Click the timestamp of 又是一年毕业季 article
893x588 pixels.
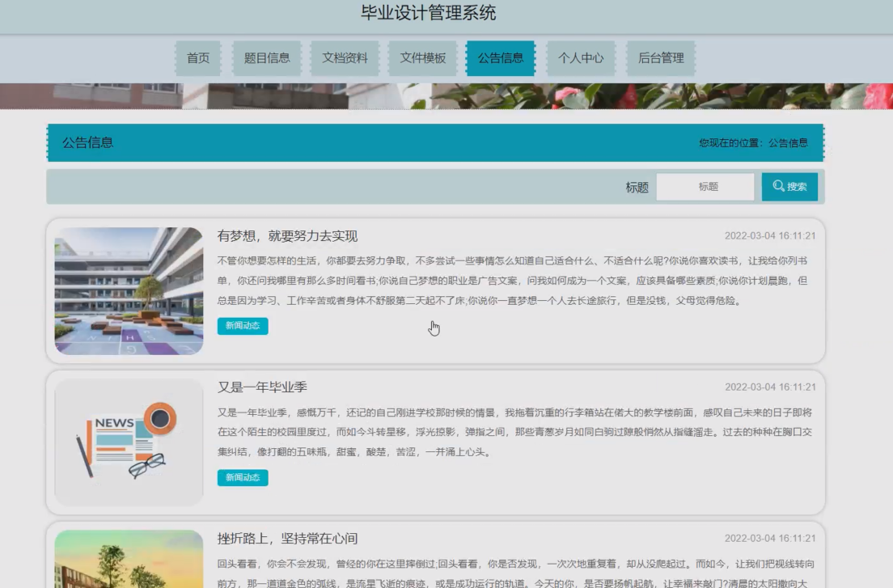(x=770, y=387)
